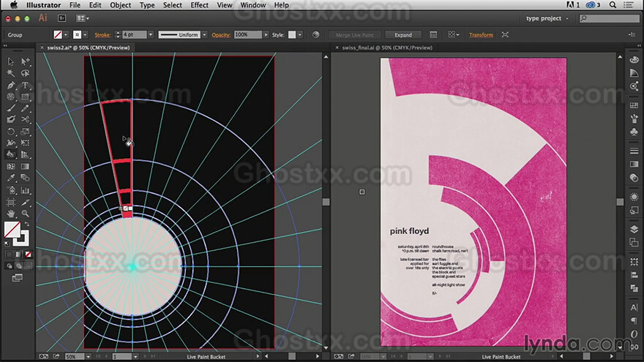644x362 pixels.
Task: Open the fill color dropdown arrow
Action: [x=66, y=35]
